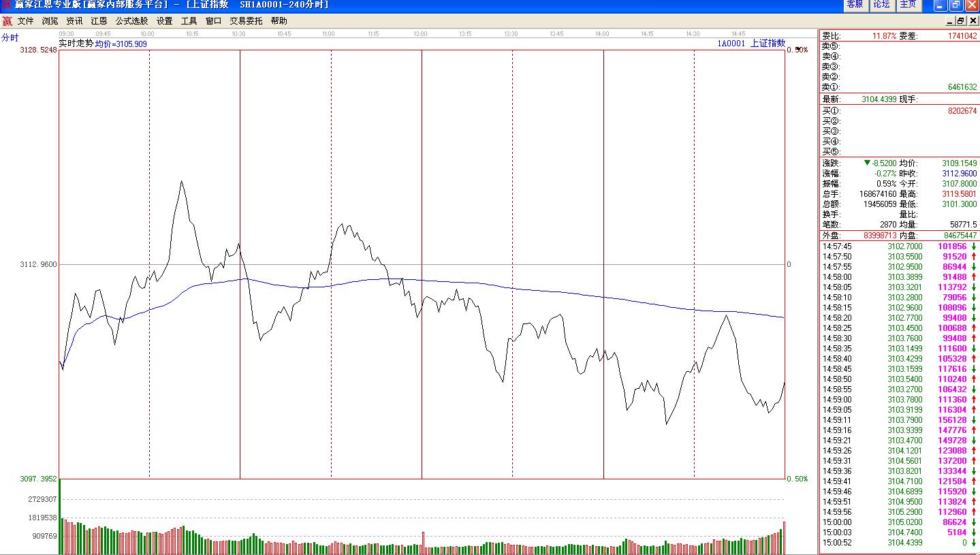Screen dimensions: 980x555
Task: Click the 3097.3952 lower price label
Action: tap(38, 479)
